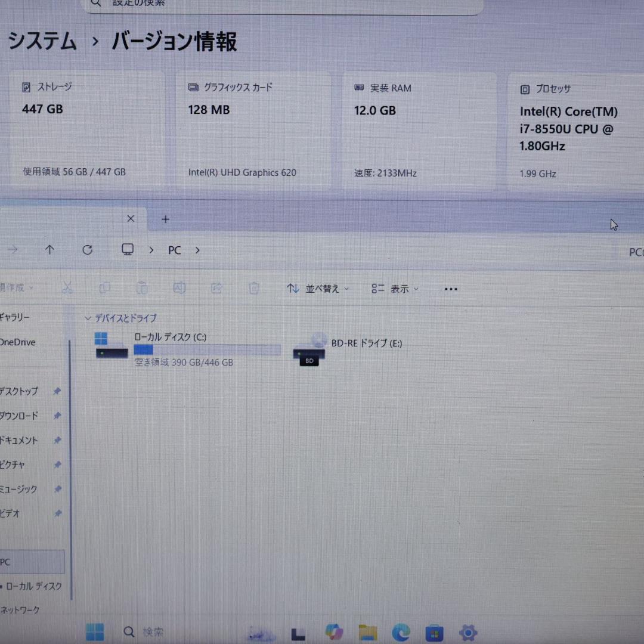Open the 並べ替え sort dropdown
Screen dimensions: 644x644
click(317, 289)
